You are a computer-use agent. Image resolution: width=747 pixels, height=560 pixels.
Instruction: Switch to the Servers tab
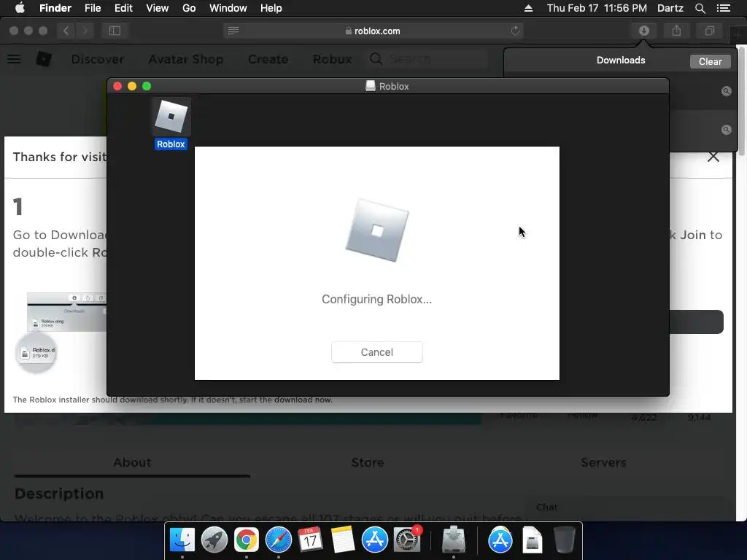pos(603,462)
